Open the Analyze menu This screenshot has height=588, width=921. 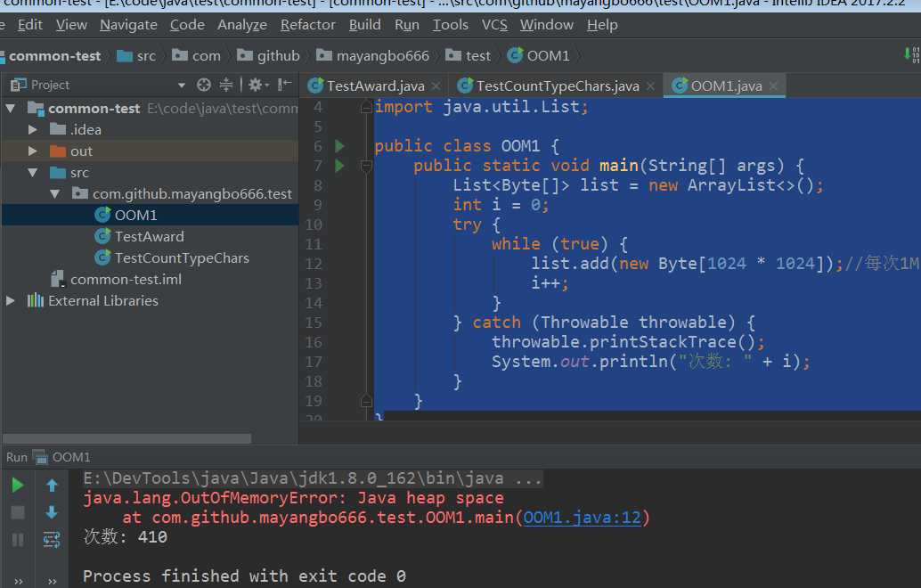click(x=242, y=25)
